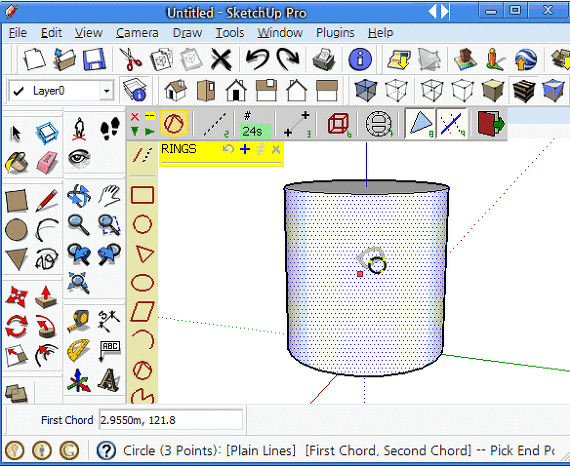Viewport: 570px width, 468px height.
Task: Switch to Front view house icon
Action: (236, 90)
